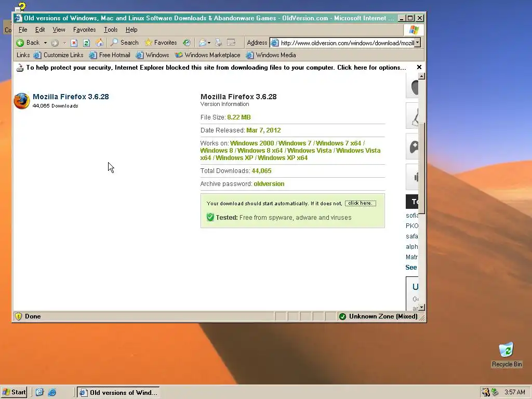Click the '44,065' total downloads value
This screenshot has width=532, height=399.
coord(262,170)
